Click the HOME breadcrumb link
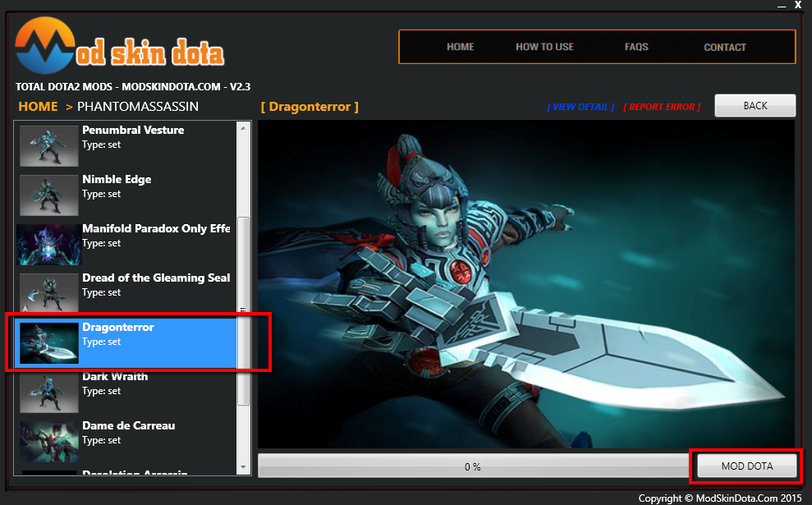The image size is (812, 505). pyautogui.click(x=39, y=107)
